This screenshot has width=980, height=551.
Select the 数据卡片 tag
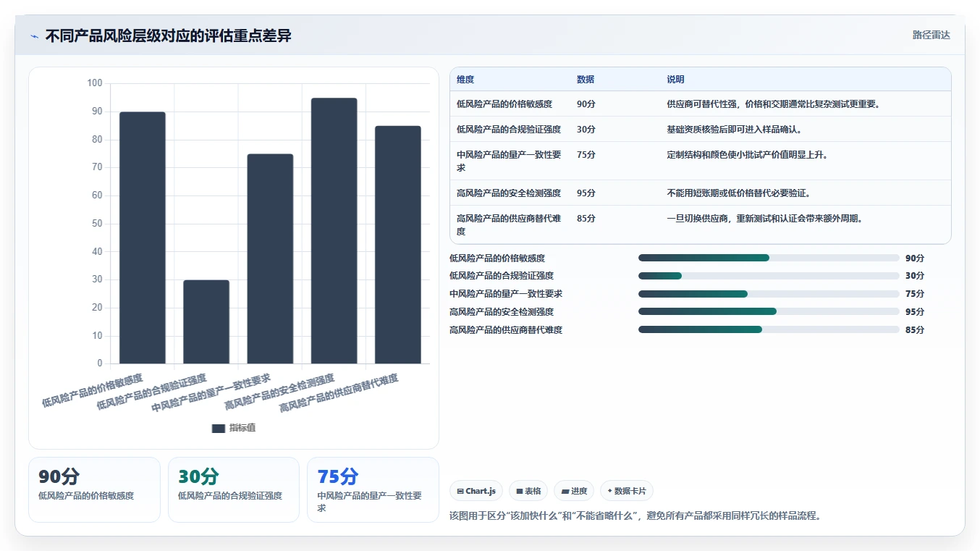click(626, 491)
